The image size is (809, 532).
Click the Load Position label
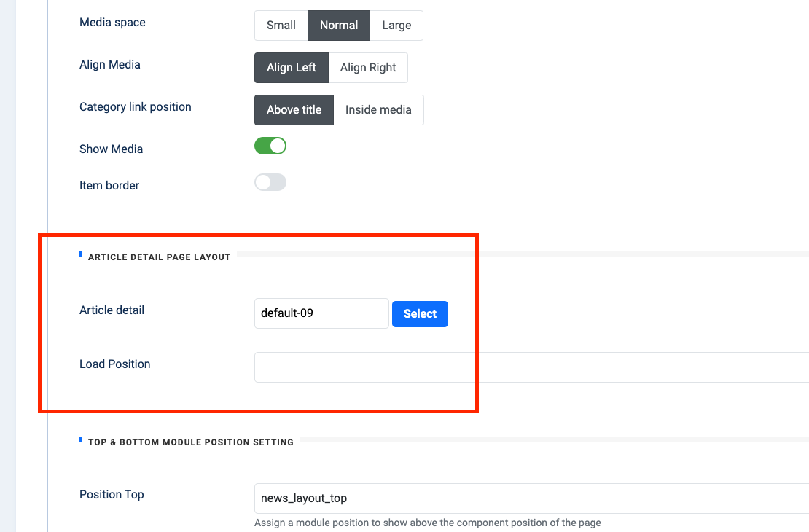114,364
